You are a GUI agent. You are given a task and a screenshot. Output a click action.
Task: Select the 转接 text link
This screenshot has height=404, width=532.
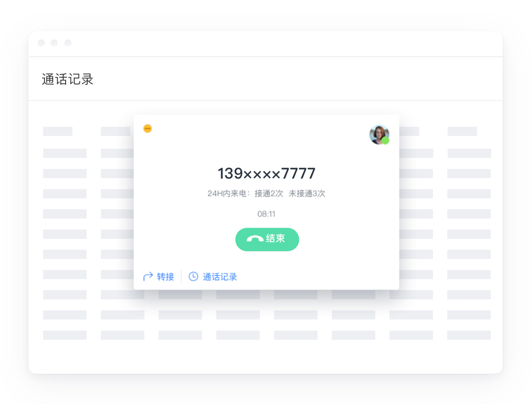click(166, 277)
